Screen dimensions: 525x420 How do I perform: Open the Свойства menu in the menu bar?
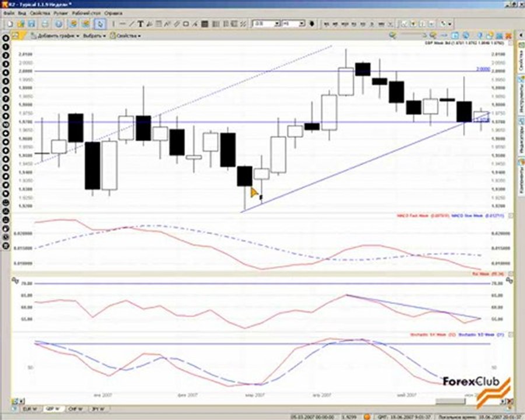click(40, 13)
